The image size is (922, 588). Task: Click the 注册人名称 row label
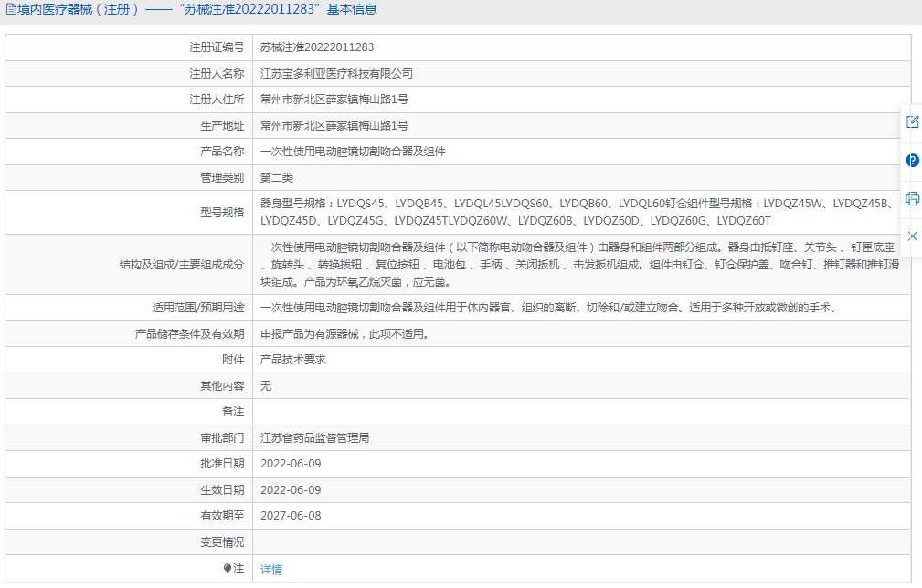tap(217, 73)
